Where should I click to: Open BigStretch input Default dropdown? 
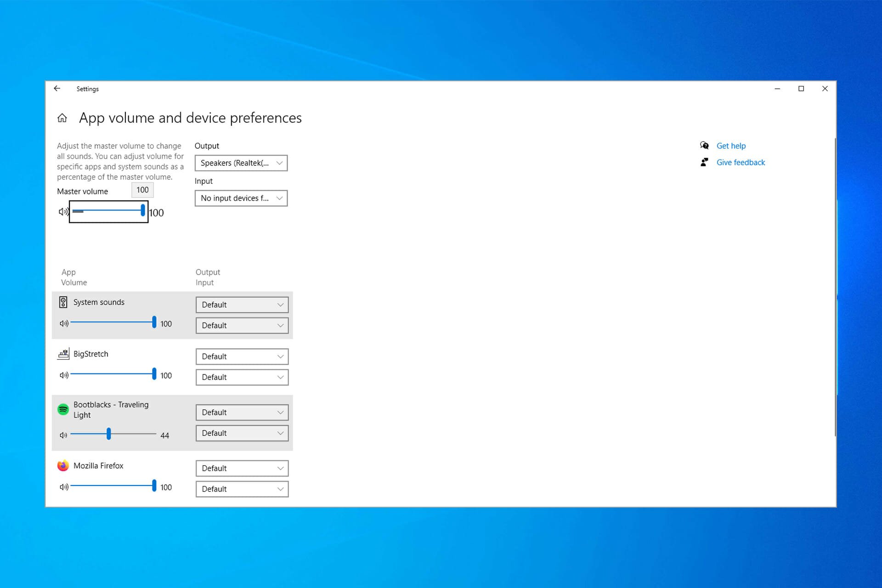pyautogui.click(x=242, y=378)
